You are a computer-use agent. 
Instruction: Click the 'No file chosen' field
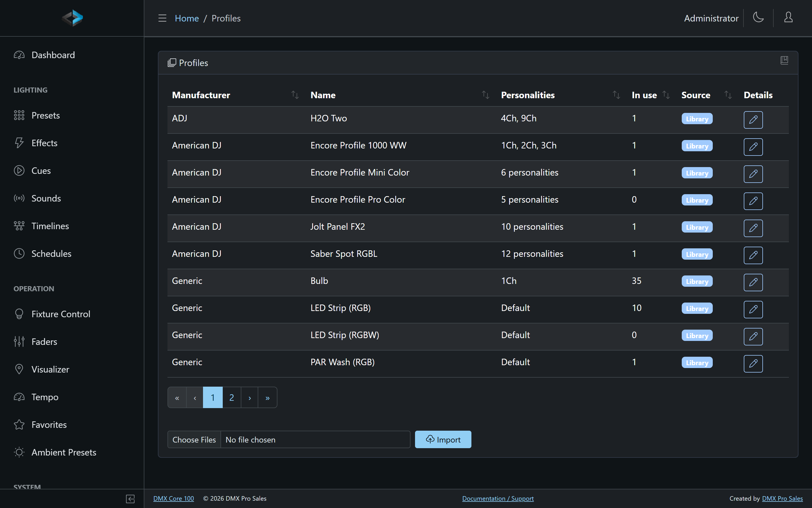coord(315,440)
